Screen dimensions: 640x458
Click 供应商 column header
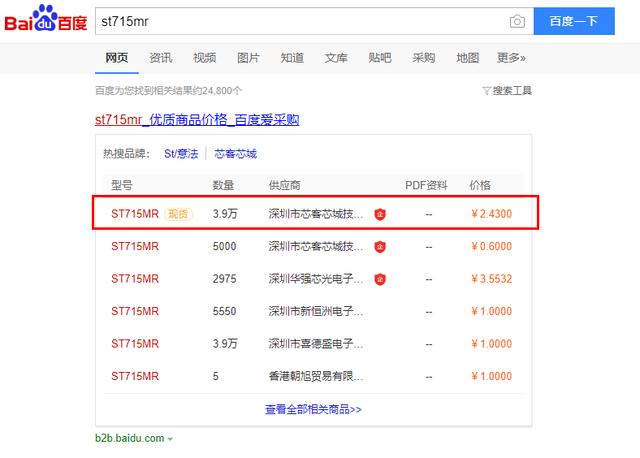click(284, 185)
